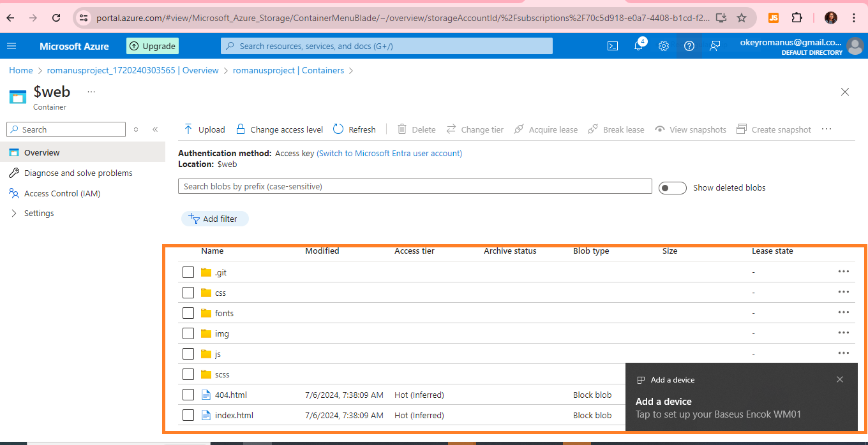868x445 pixels.
Task: Open more options for js folder row
Action: coord(844,353)
